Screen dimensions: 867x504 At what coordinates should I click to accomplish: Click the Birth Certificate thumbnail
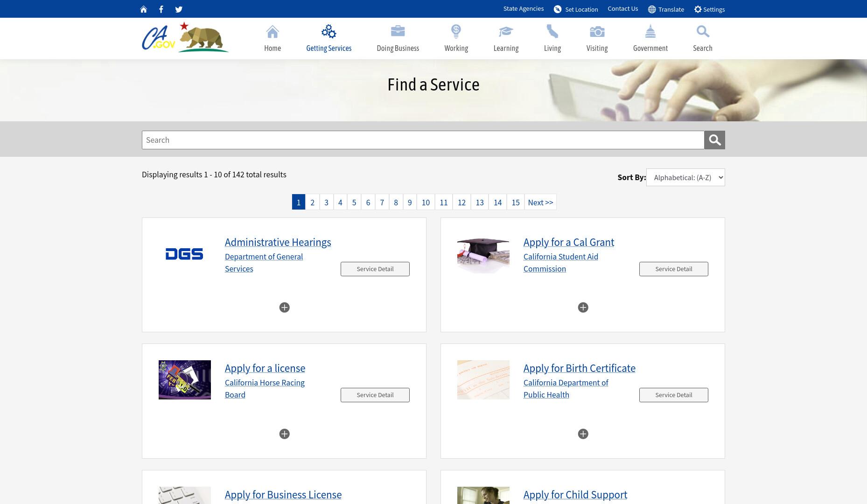(x=483, y=380)
